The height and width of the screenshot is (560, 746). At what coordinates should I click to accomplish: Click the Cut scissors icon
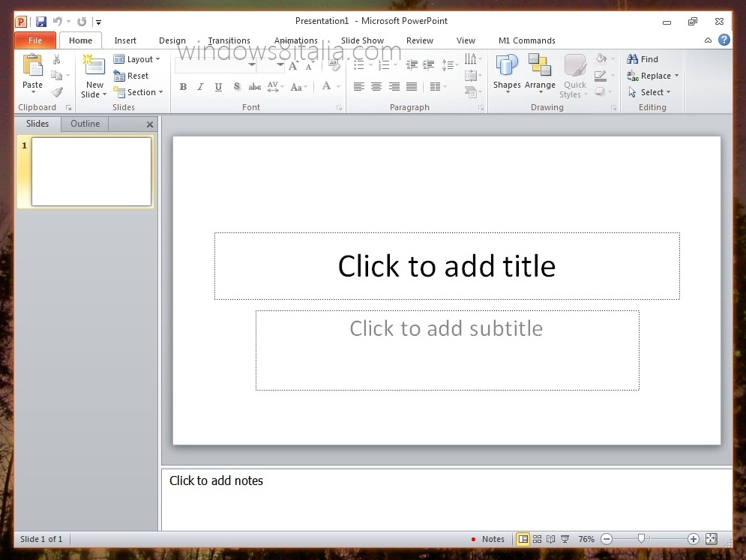tap(56, 59)
